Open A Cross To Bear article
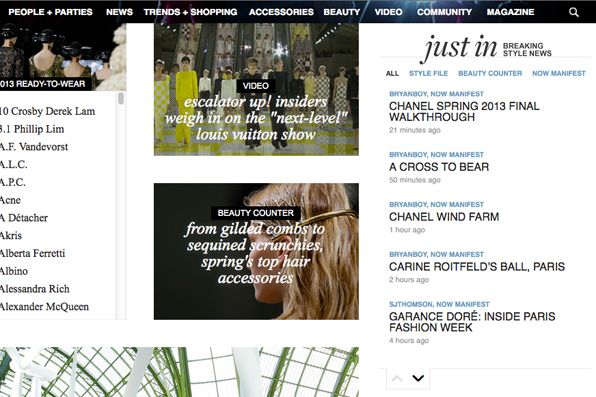Viewport: 596px width, 397px height. 439,167
